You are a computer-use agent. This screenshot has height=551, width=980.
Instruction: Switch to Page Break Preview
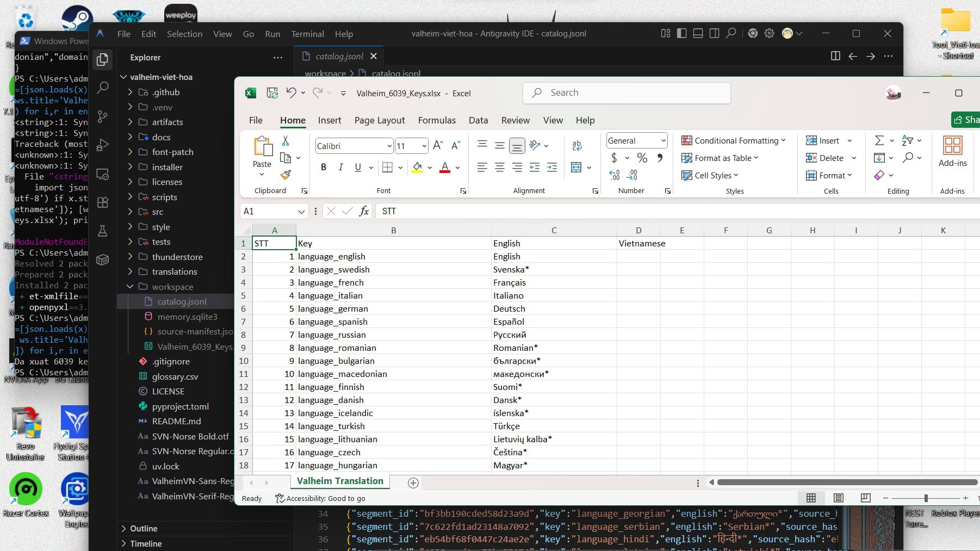(865, 498)
